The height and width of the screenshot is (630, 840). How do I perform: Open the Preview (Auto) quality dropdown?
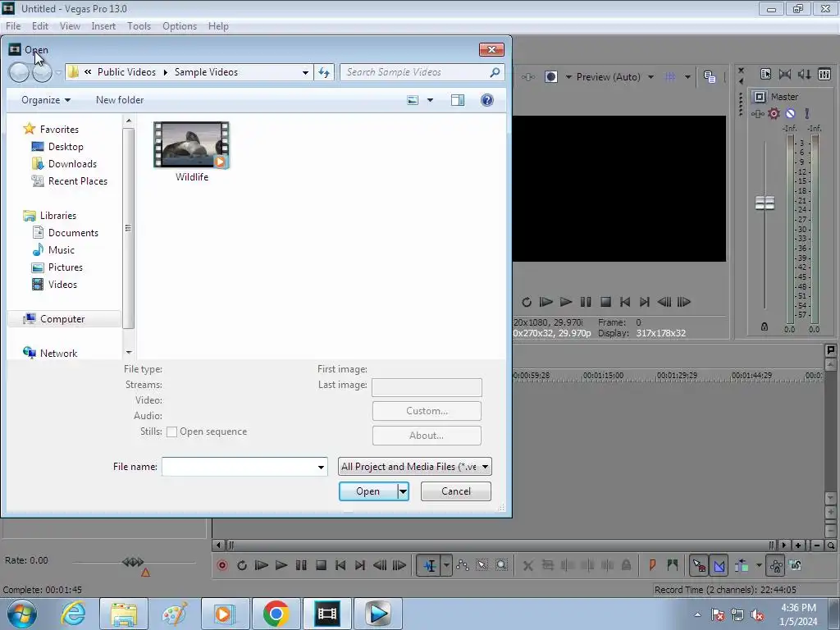[x=651, y=77]
